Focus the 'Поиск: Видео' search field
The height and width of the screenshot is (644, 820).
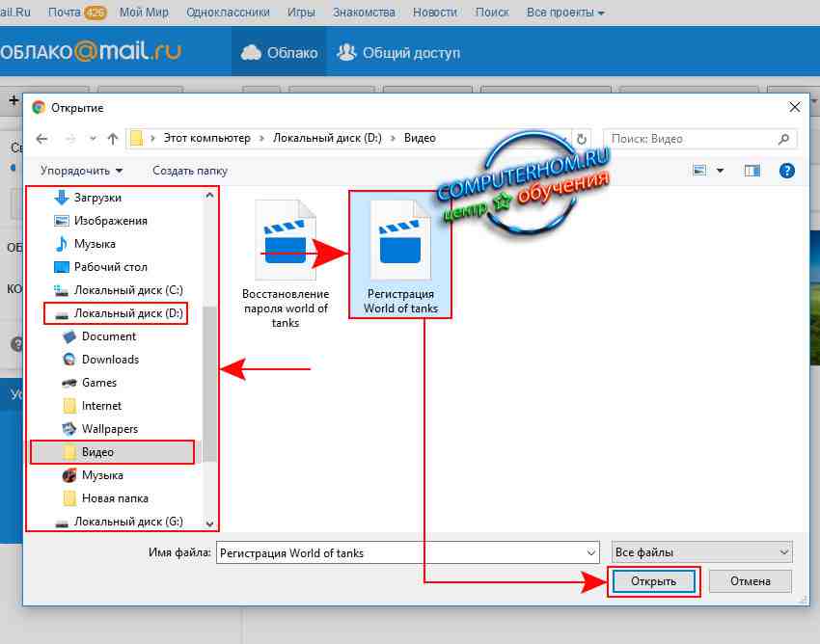pyautogui.click(x=700, y=139)
